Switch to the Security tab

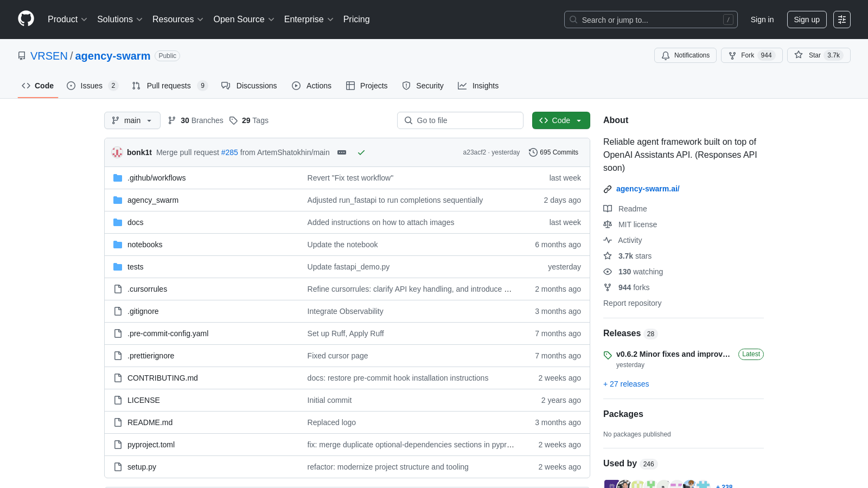[423, 86]
